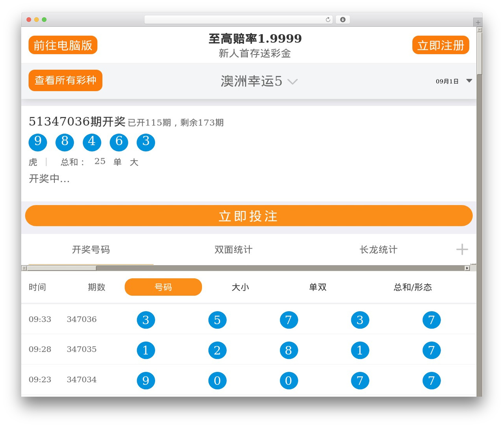This screenshot has height=427, width=504.
Task: Click the 09:33 time cell
Action: click(x=40, y=319)
